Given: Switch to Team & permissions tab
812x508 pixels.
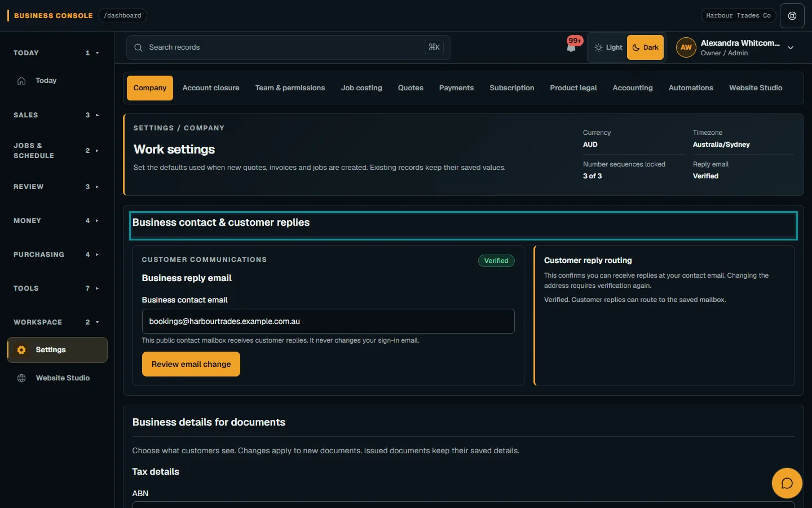Looking at the screenshot, I should 290,88.
